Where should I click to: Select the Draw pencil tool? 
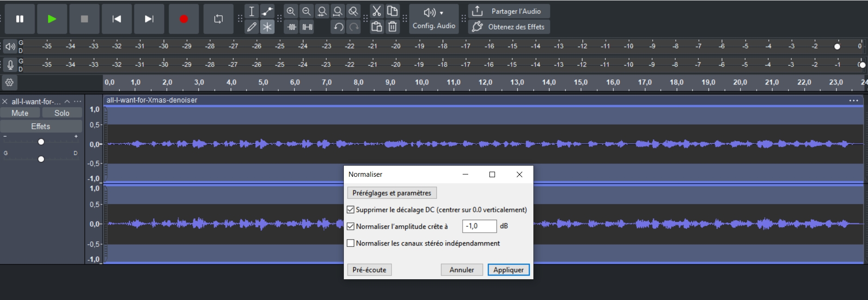tap(251, 27)
